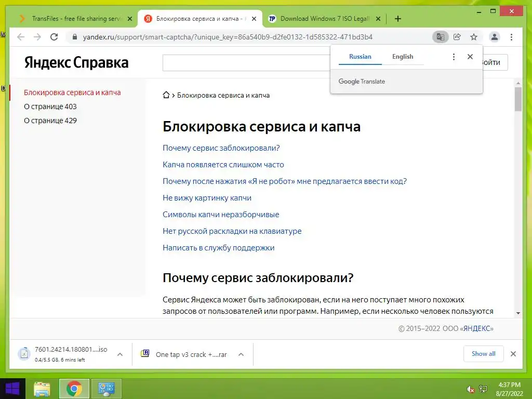This screenshot has height=399, width=532.
Task: Open link Написать в службу поддержки
Action: 219,248
